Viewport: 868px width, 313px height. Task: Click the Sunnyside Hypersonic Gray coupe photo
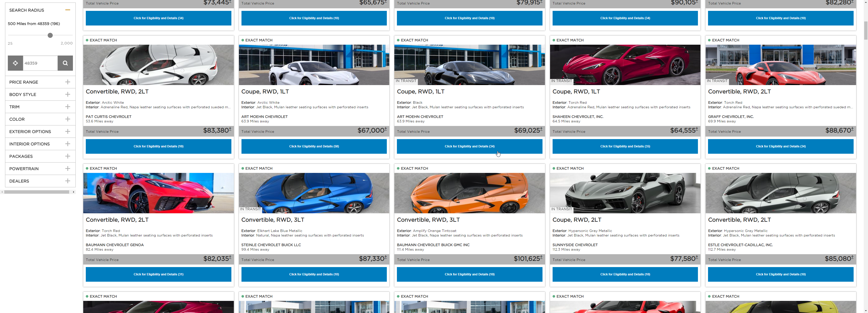[x=625, y=193]
